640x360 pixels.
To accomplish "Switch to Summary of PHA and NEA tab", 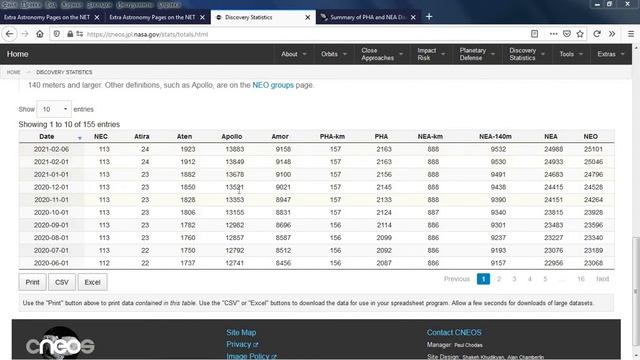I will point(367,17).
